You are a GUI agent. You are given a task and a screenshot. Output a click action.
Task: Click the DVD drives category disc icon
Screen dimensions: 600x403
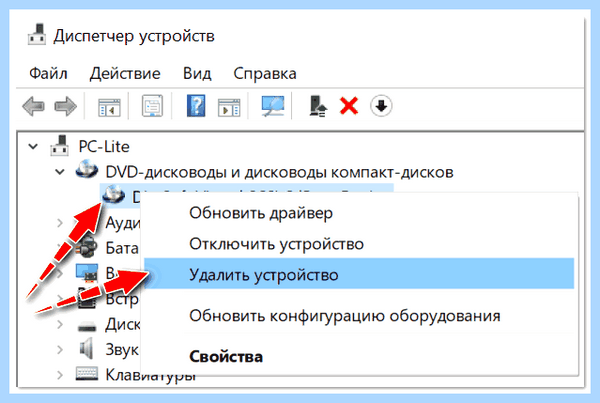click(x=87, y=170)
